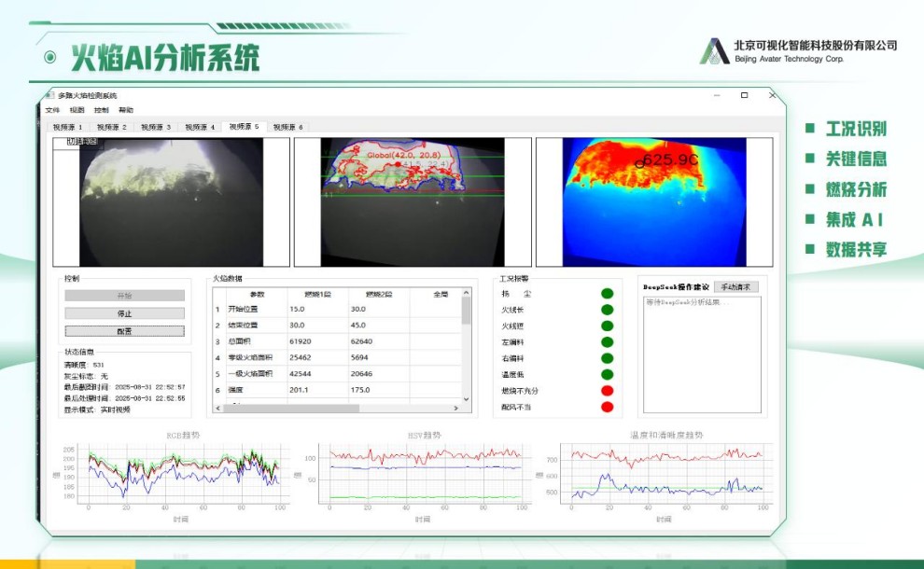This screenshot has width=924, height=569.
Task: Click the app icon in the title bar
Action: point(49,96)
